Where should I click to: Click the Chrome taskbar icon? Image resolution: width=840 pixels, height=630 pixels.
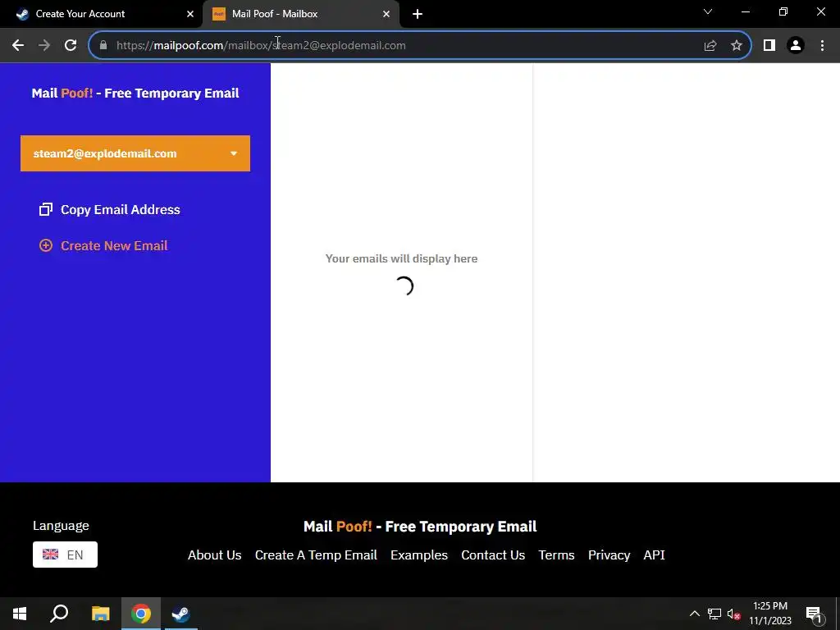141,614
